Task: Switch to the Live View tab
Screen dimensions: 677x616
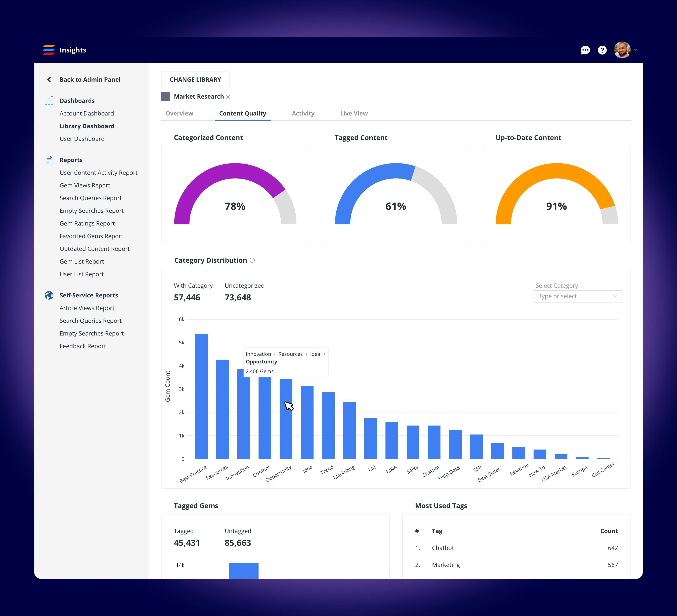Action: 354,113
